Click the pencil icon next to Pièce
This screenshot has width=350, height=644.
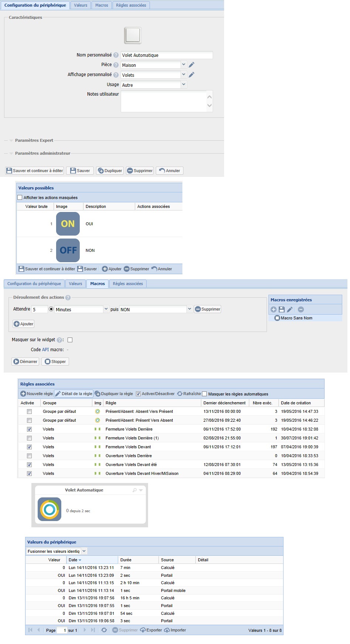191,65
